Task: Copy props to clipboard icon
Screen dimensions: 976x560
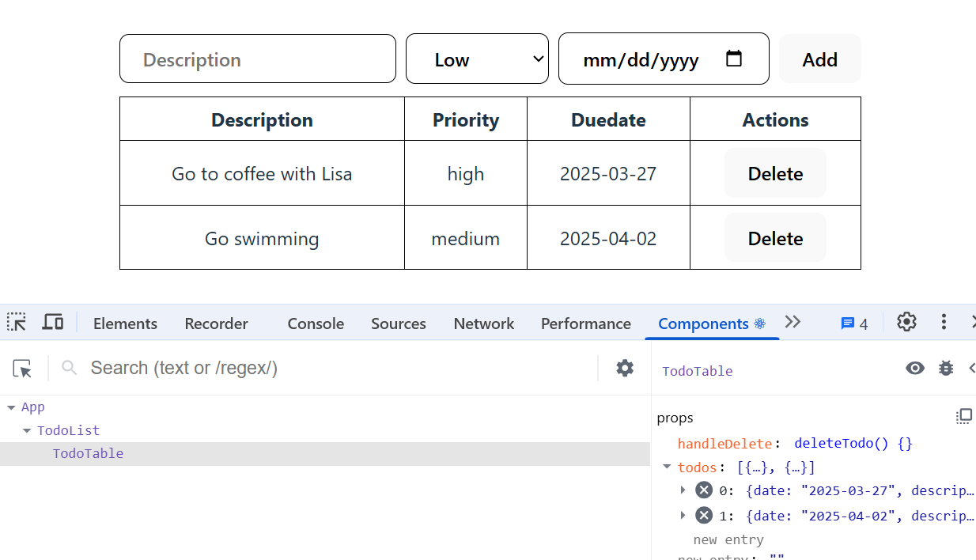Action: (964, 416)
